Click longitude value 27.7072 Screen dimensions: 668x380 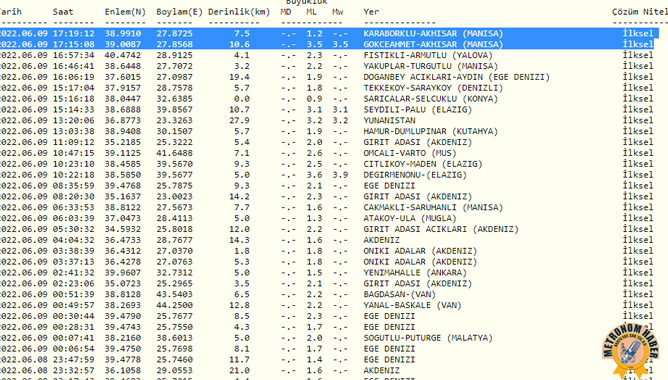click(174, 66)
